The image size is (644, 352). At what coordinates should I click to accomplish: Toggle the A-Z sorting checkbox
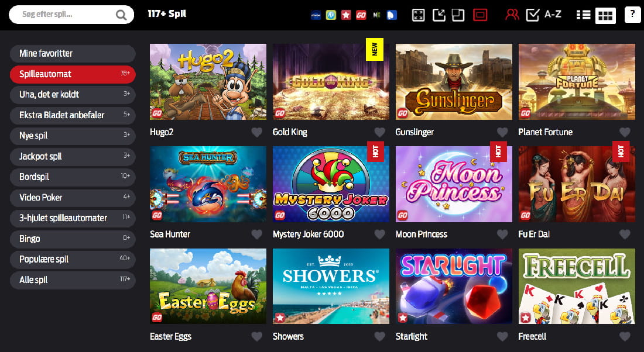(x=532, y=15)
